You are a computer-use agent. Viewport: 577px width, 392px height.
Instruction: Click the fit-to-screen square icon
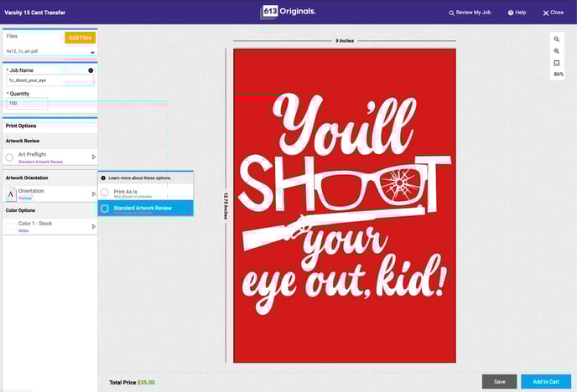(x=556, y=63)
